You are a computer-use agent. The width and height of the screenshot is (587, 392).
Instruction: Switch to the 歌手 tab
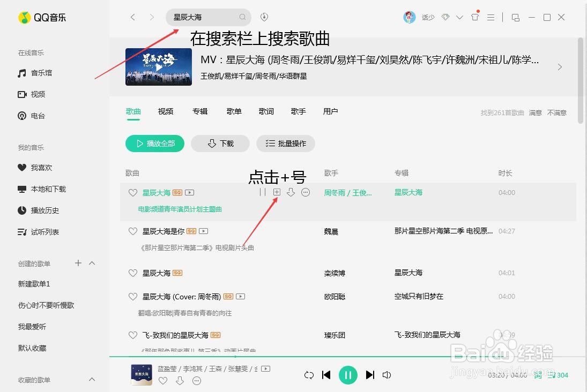point(298,111)
